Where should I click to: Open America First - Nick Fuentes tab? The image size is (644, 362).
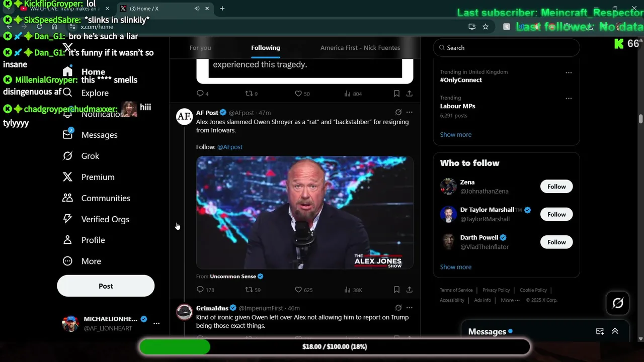click(360, 48)
